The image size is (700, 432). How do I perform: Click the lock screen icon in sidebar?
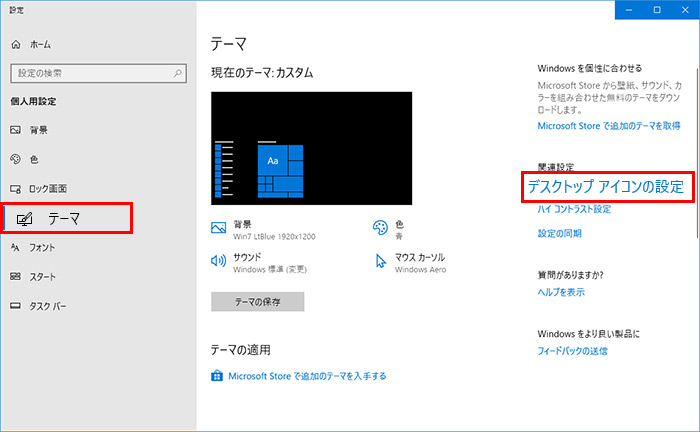coord(16,189)
